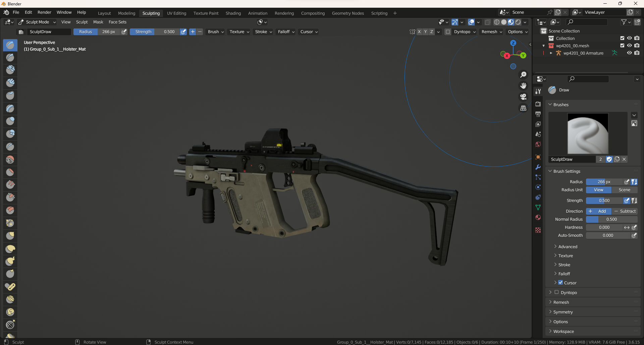The width and height of the screenshot is (644, 345).
Task: Open the Render menu
Action: coord(44,12)
